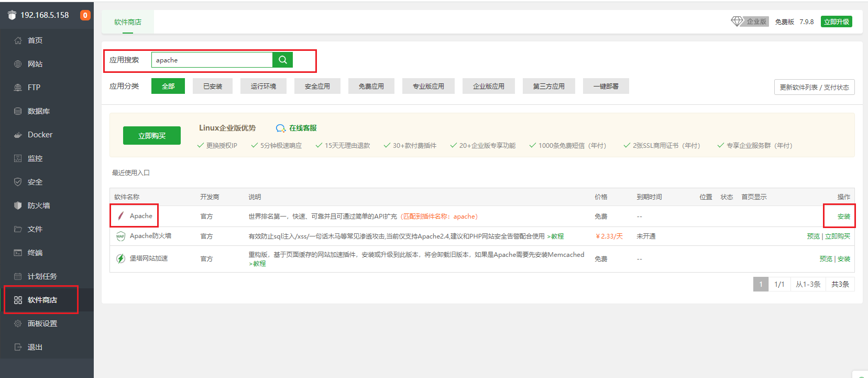Click the 在线客服 chat icon
Viewport: 868px width, 378px height.
[x=281, y=128]
